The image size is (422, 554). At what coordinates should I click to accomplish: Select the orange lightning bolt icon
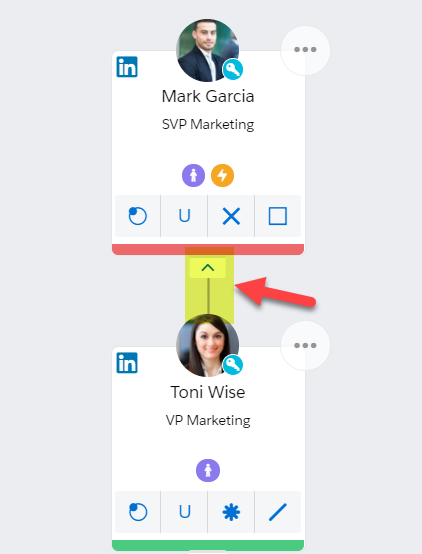click(x=222, y=175)
